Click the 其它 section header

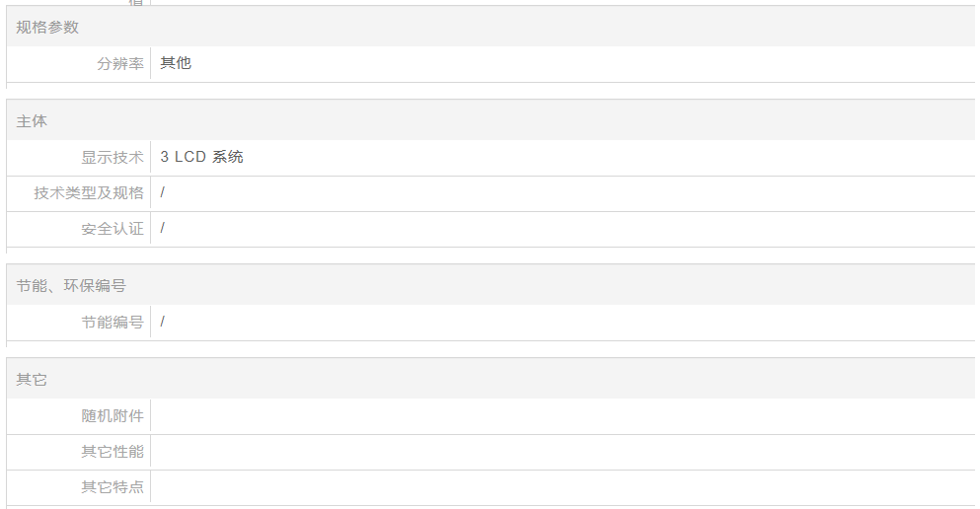(32, 380)
